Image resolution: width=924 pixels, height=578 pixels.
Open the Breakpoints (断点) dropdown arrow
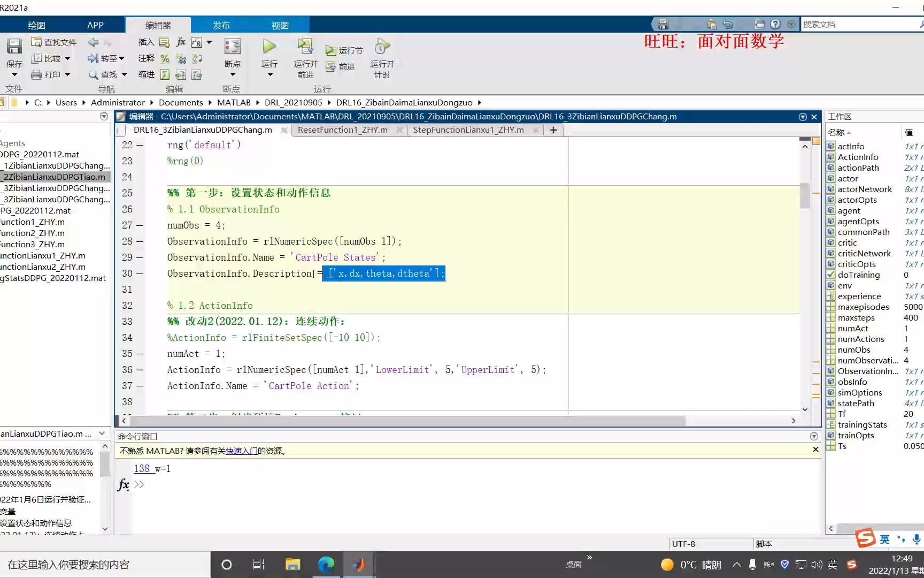click(x=233, y=75)
